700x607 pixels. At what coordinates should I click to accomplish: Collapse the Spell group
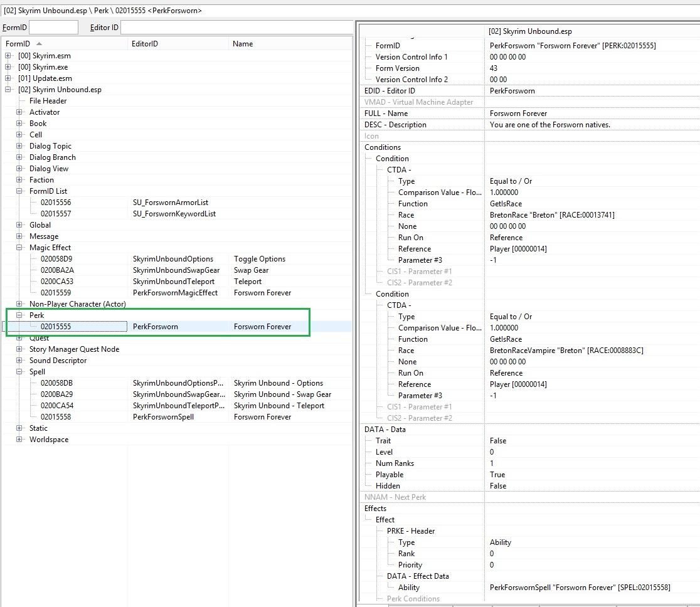pos(19,372)
